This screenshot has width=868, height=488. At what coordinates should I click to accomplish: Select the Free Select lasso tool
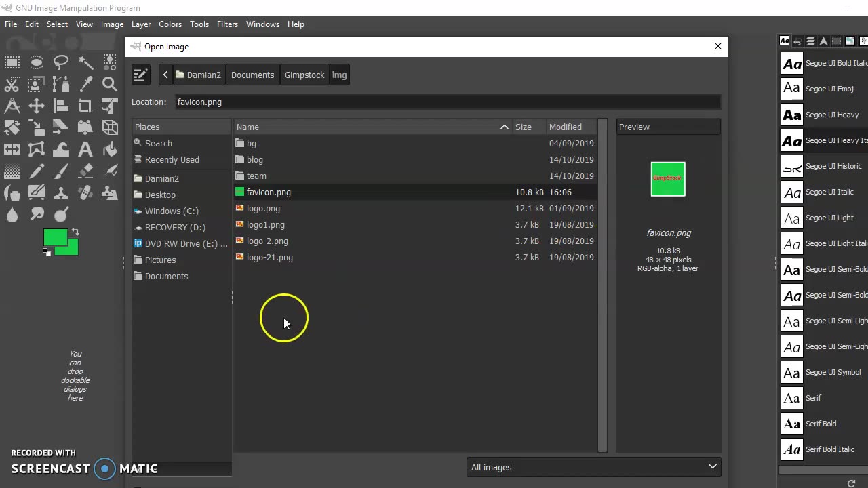pos(61,63)
